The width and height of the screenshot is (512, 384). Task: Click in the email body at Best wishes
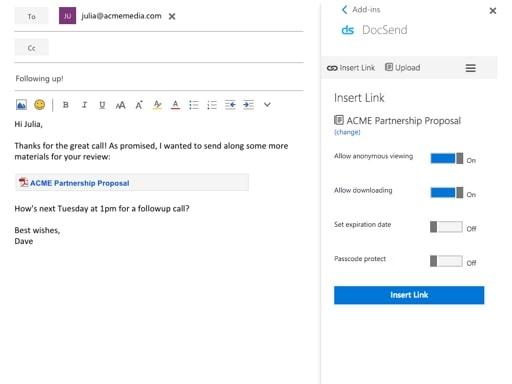pos(37,230)
